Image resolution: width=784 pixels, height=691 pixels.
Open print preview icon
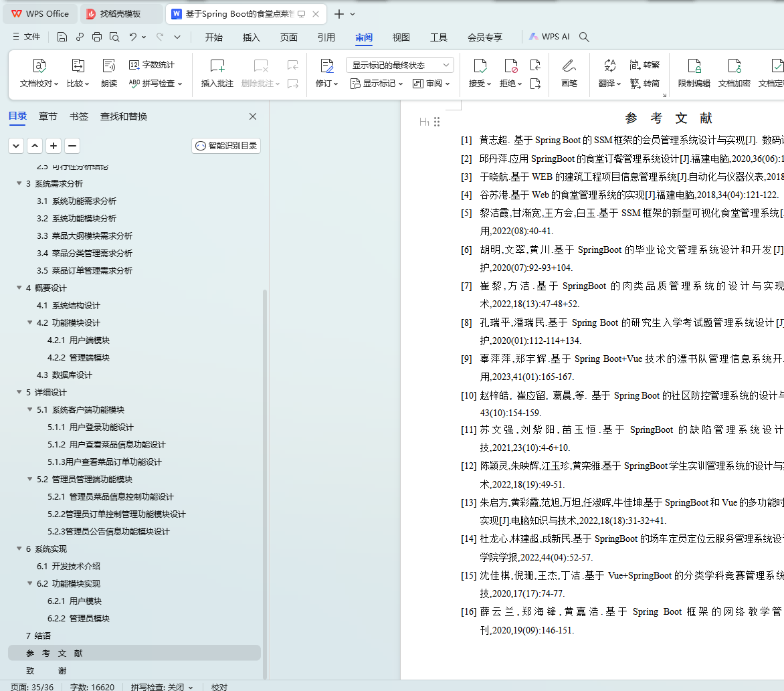click(x=114, y=37)
